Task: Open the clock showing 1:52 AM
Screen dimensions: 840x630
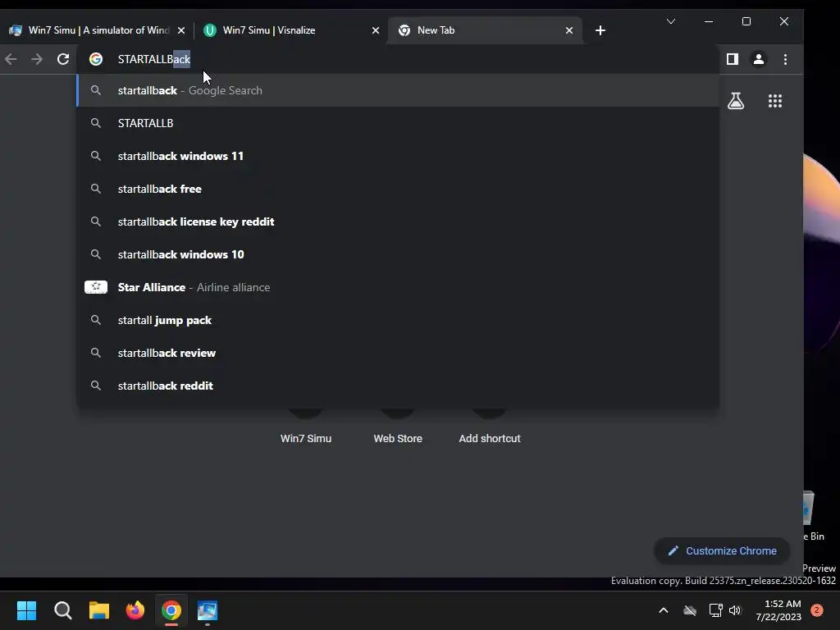Action: [778, 610]
